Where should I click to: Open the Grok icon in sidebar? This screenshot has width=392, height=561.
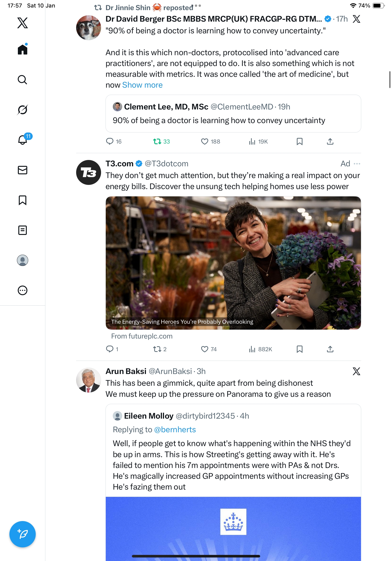point(23,110)
